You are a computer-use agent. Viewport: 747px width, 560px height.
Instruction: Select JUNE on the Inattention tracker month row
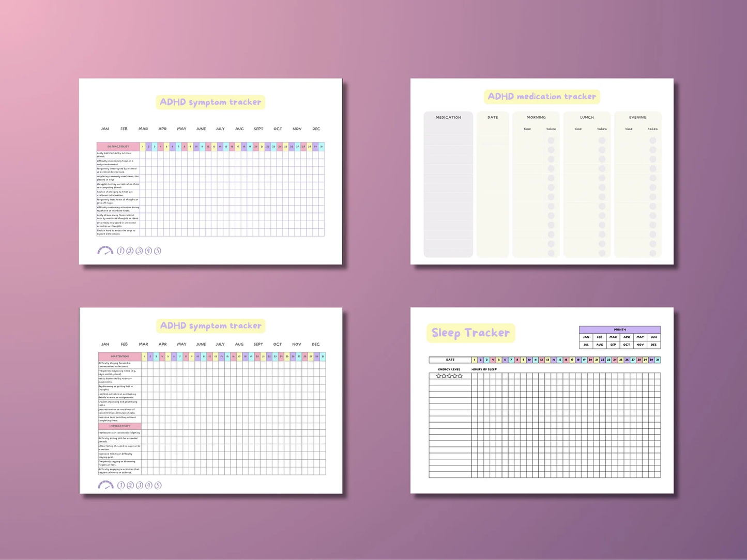[x=201, y=344]
